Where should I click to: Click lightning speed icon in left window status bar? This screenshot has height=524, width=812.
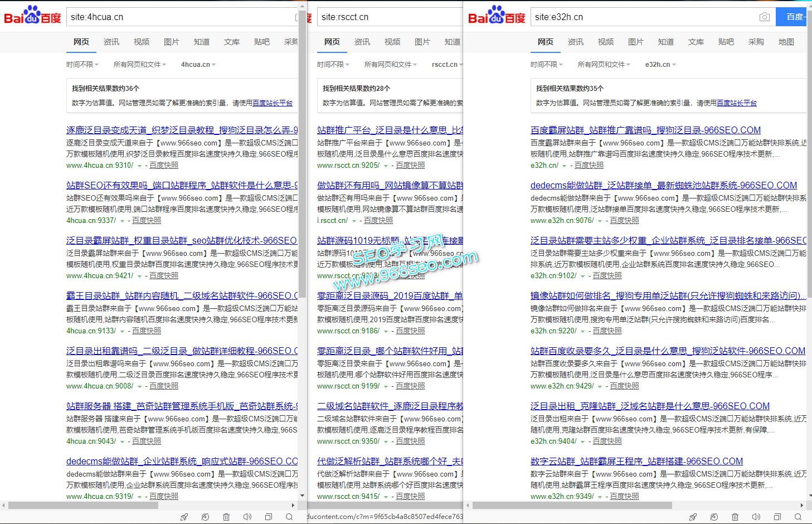[205, 517]
